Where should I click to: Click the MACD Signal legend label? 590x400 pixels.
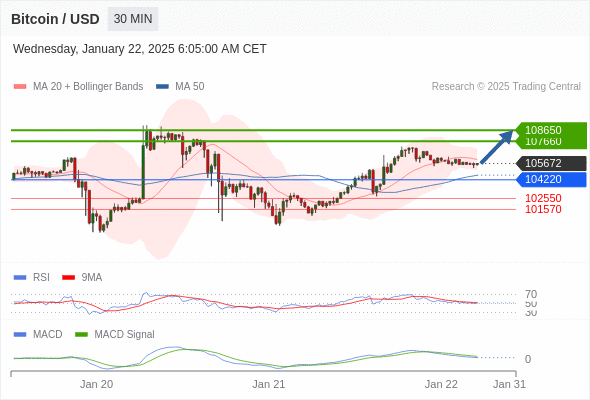click(x=125, y=335)
